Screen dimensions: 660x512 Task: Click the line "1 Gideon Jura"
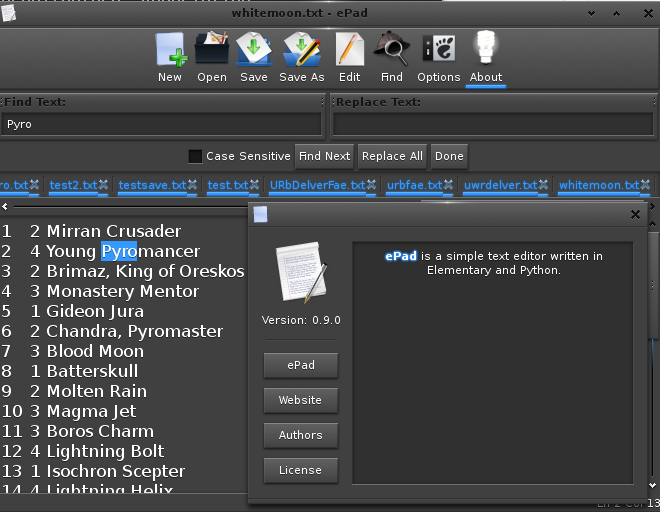pyautogui.click(x=87, y=311)
